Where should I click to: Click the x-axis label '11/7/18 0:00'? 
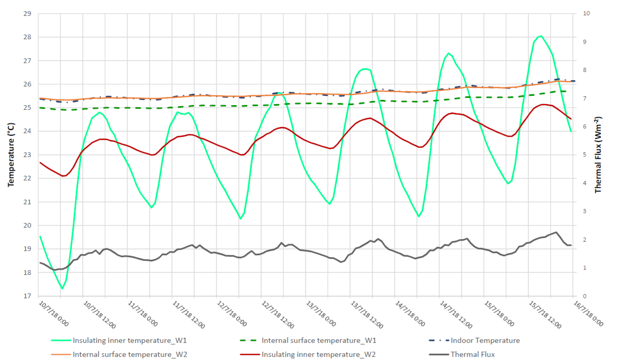coord(143,314)
